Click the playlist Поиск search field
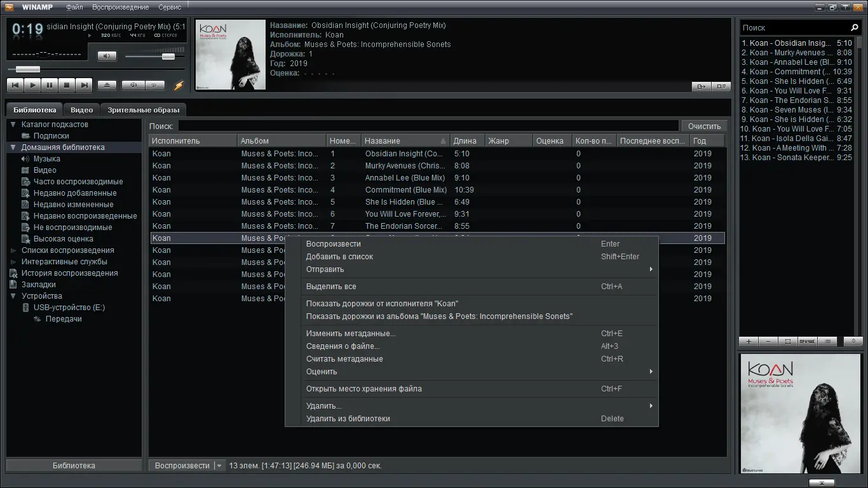Viewport: 868px width, 488px height. [x=794, y=28]
